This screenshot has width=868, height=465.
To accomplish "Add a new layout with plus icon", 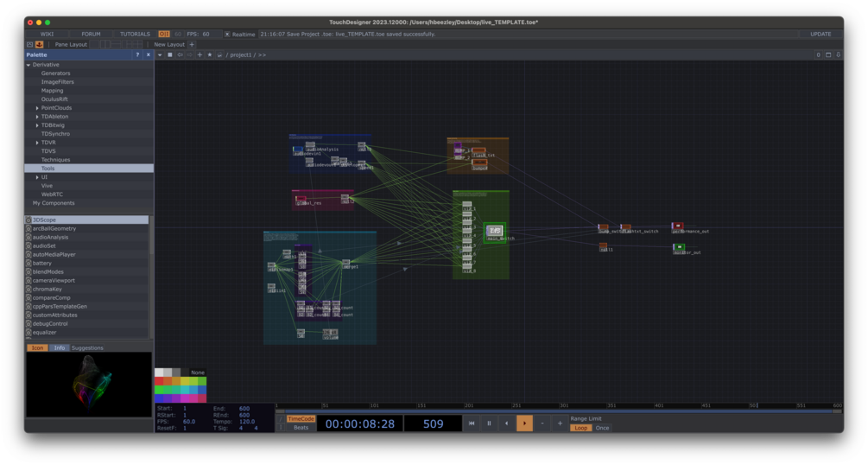I will pyautogui.click(x=192, y=44).
